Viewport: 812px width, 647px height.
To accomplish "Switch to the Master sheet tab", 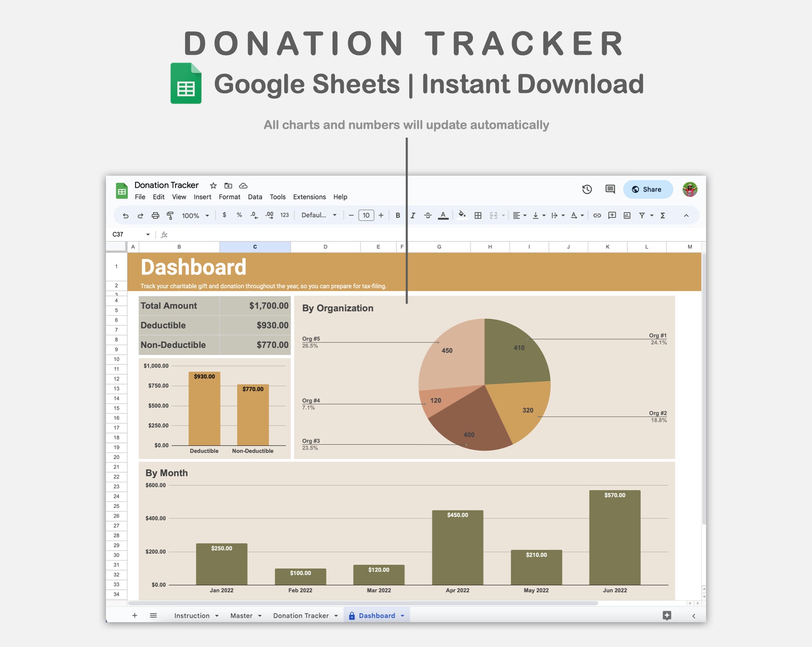I will [241, 616].
